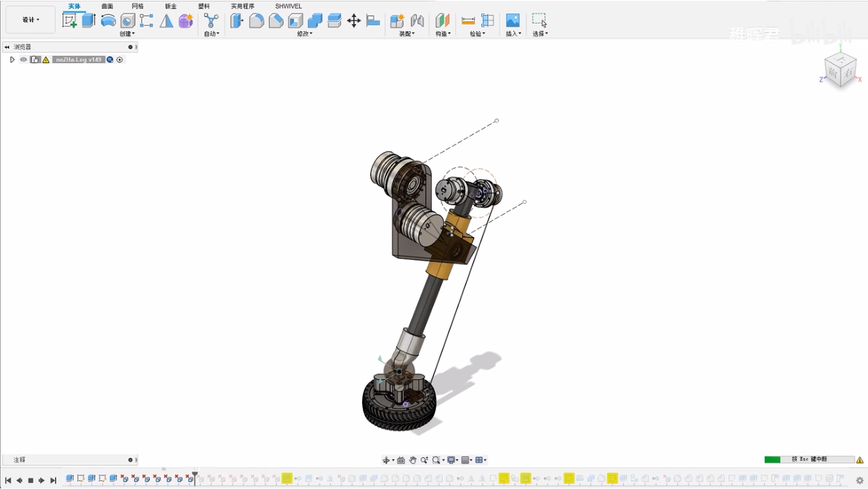Switch to the Surface (曲面) tab

[107, 6]
